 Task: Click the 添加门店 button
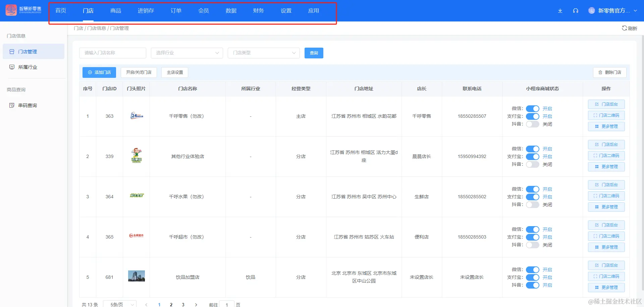tap(99, 72)
